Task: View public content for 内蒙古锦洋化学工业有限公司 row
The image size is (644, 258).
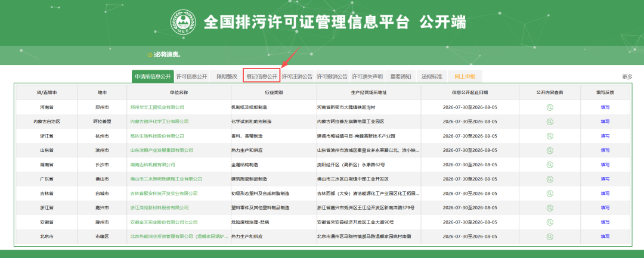Action: pyautogui.click(x=550, y=122)
